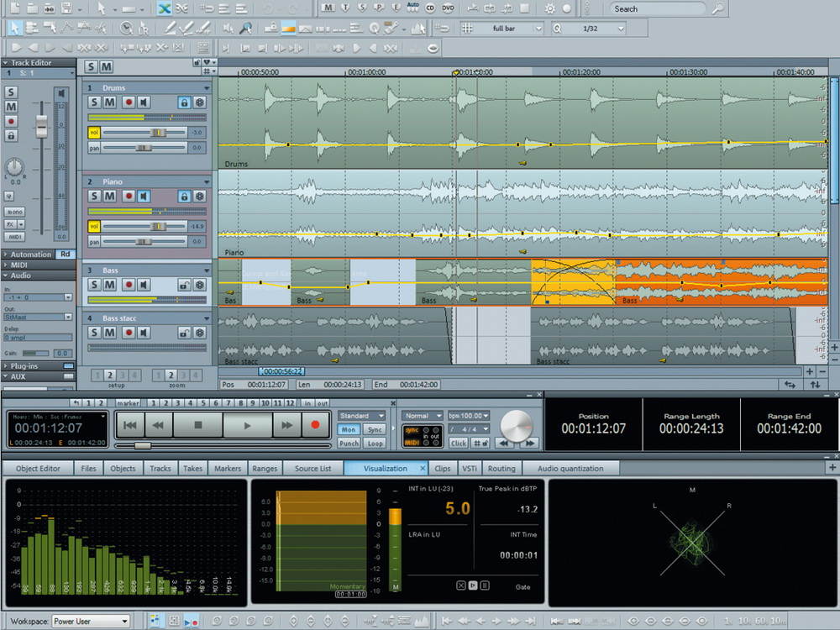
Task: Click the settings gear icon in top toolbar
Action: 549,9
